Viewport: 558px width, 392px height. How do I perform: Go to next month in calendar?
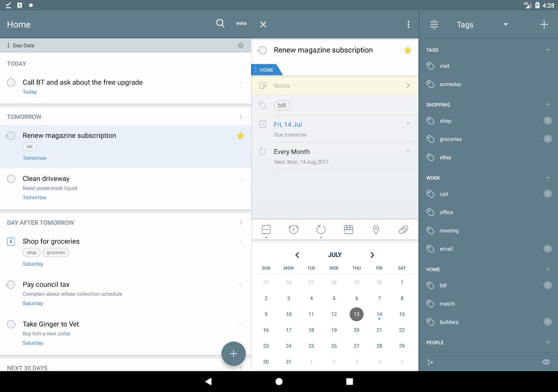click(x=372, y=255)
